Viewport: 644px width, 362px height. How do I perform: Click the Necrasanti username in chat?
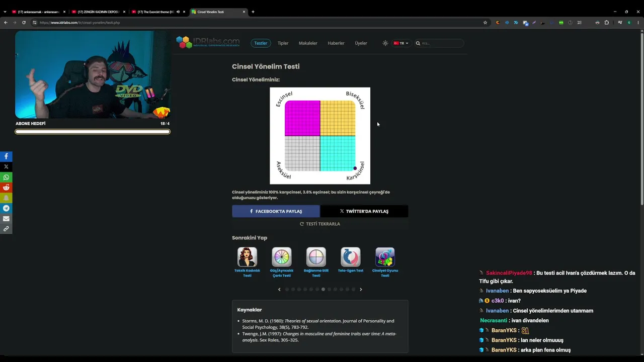pyautogui.click(x=493, y=320)
